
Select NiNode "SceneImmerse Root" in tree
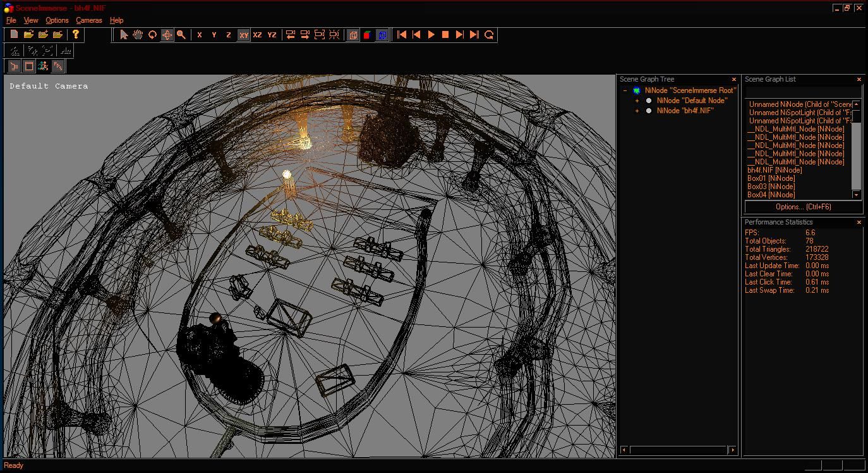click(690, 90)
